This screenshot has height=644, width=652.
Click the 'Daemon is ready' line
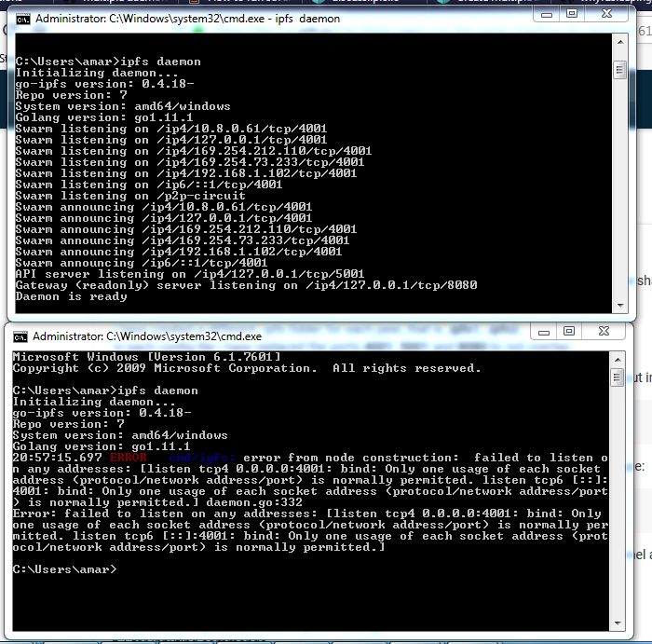click(x=71, y=296)
